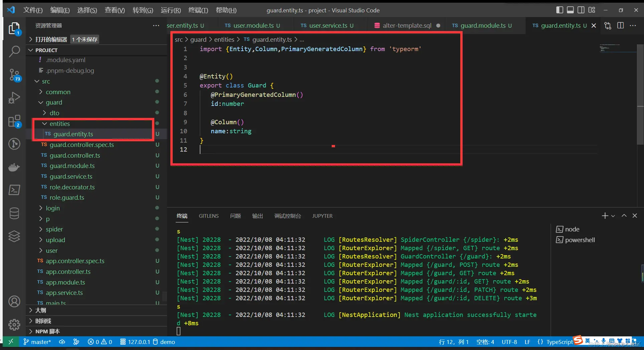Open the compare changes icon in editor toolbar

pos(608,26)
